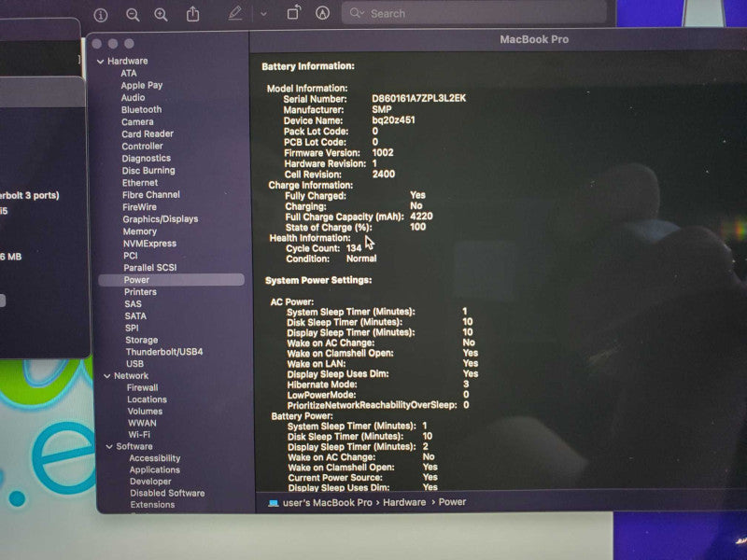Image resolution: width=747 pixels, height=560 pixels.
Task: Select Firewall under Network
Action: coord(143,387)
